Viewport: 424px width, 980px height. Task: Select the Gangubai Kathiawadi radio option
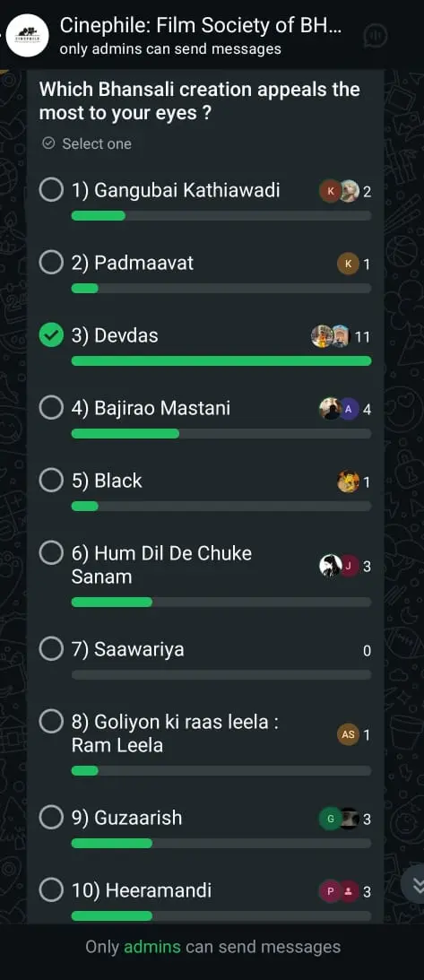click(x=51, y=191)
